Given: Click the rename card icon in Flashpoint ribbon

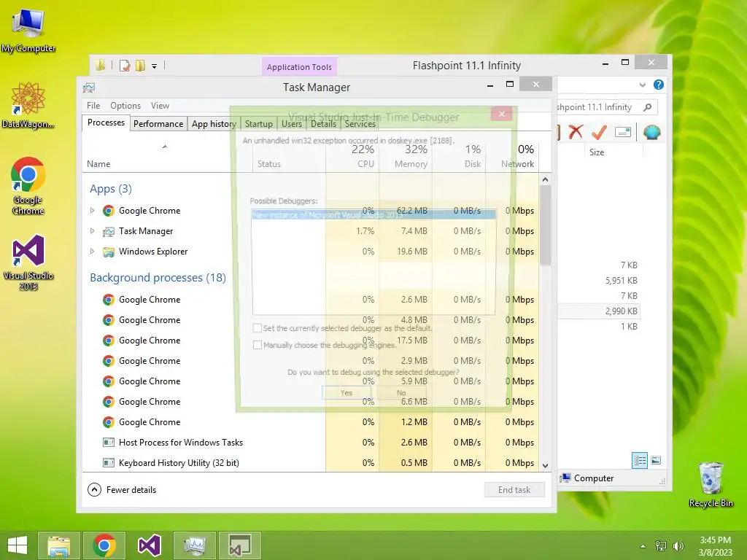Looking at the screenshot, I should tap(623, 132).
